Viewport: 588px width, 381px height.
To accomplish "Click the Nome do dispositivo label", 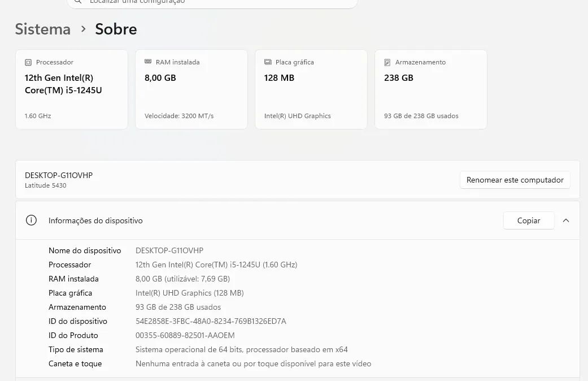I will click(85, 250).
